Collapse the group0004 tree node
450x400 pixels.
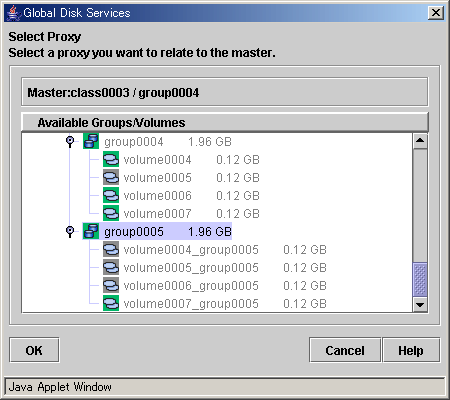70,141
